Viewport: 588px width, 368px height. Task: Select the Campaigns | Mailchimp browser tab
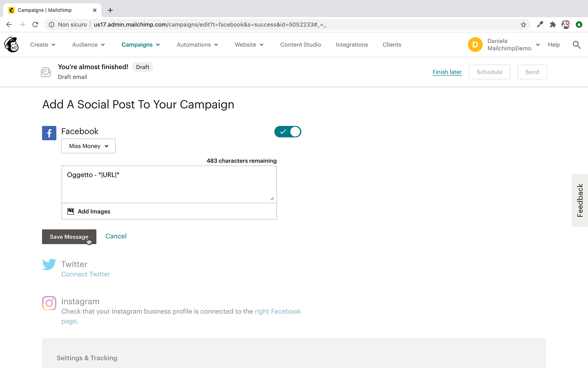51,10
